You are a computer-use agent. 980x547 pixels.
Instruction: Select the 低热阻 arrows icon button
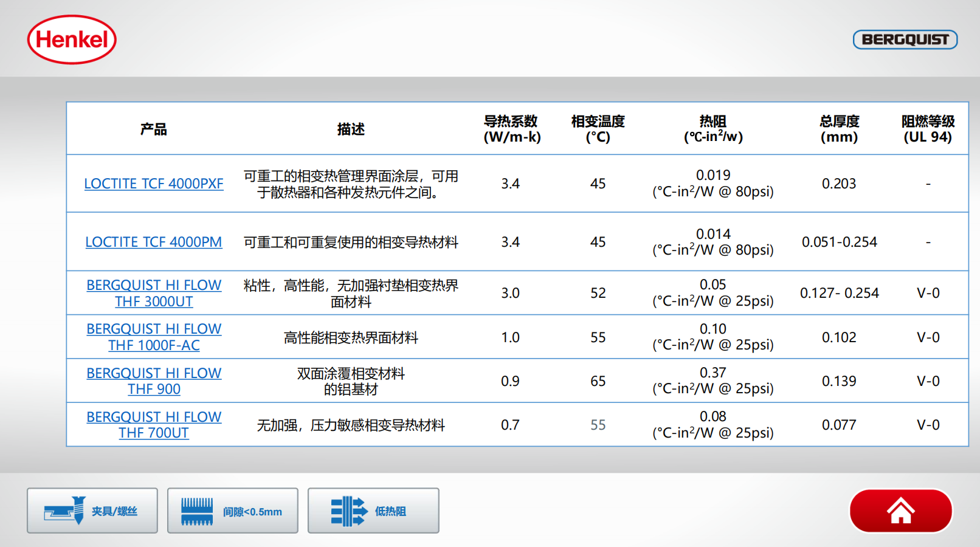pyautogui.click(x=373, y=511)
